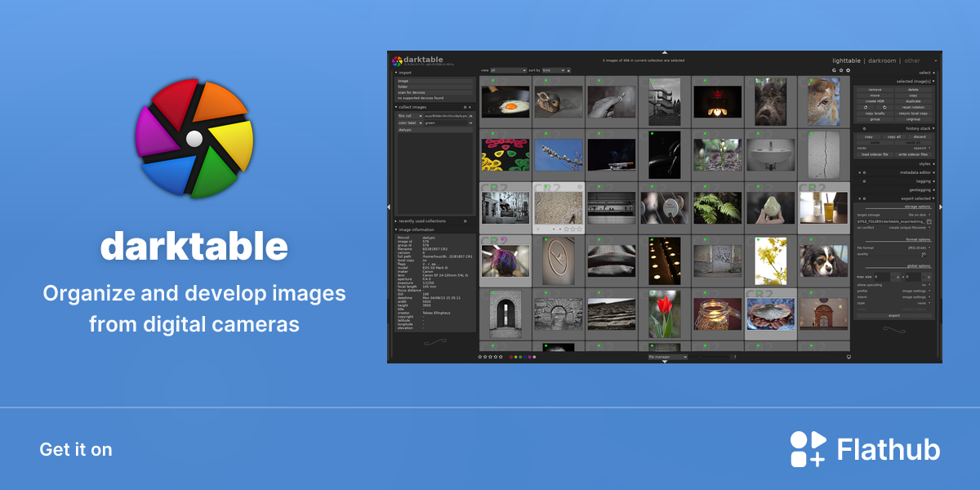Click the 'export' button
The height and width of the screenshot is (490, 980).
pos(894,315)
